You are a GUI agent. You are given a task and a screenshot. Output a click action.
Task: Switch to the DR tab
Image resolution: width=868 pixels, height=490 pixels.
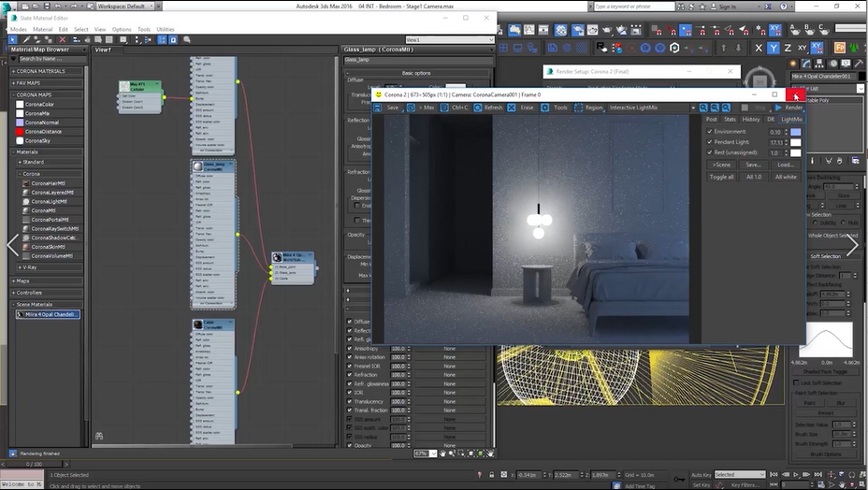771,120
